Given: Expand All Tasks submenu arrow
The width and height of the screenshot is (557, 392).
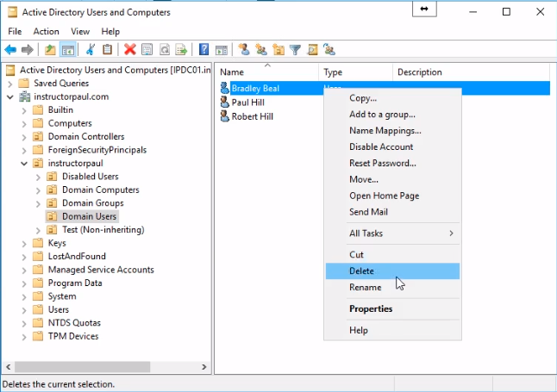Looking at the screenshot, I should 451,233.
